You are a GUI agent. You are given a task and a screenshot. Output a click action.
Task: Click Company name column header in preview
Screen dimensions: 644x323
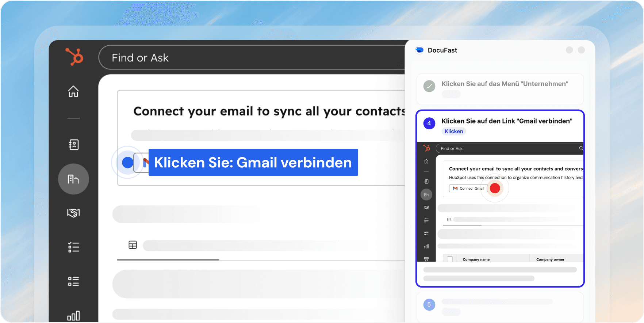[476, 259]
